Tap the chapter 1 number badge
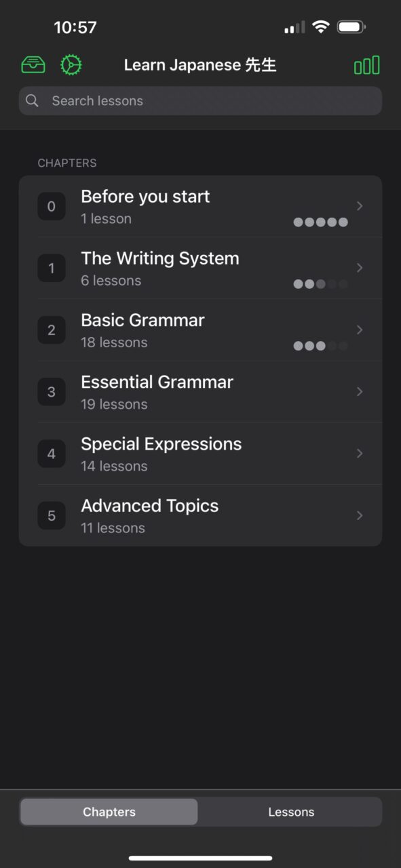401x868 pixels. (x=52, y=268)
